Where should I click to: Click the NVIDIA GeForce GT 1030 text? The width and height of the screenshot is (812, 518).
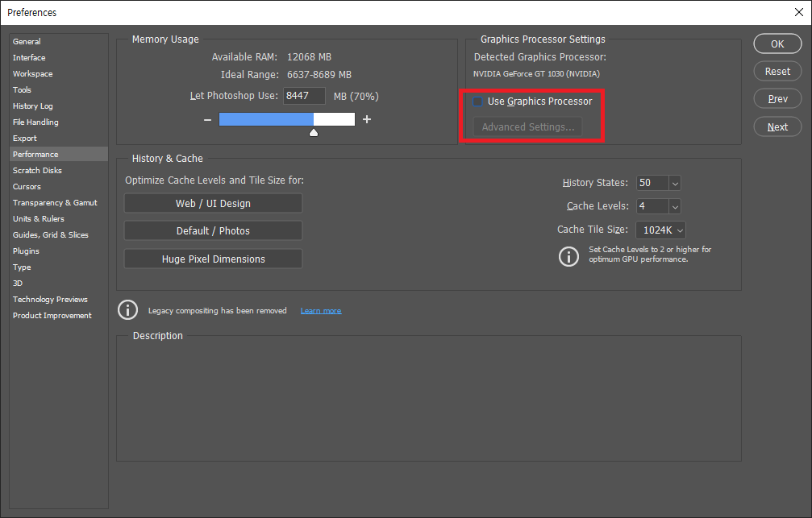point(536,74)
